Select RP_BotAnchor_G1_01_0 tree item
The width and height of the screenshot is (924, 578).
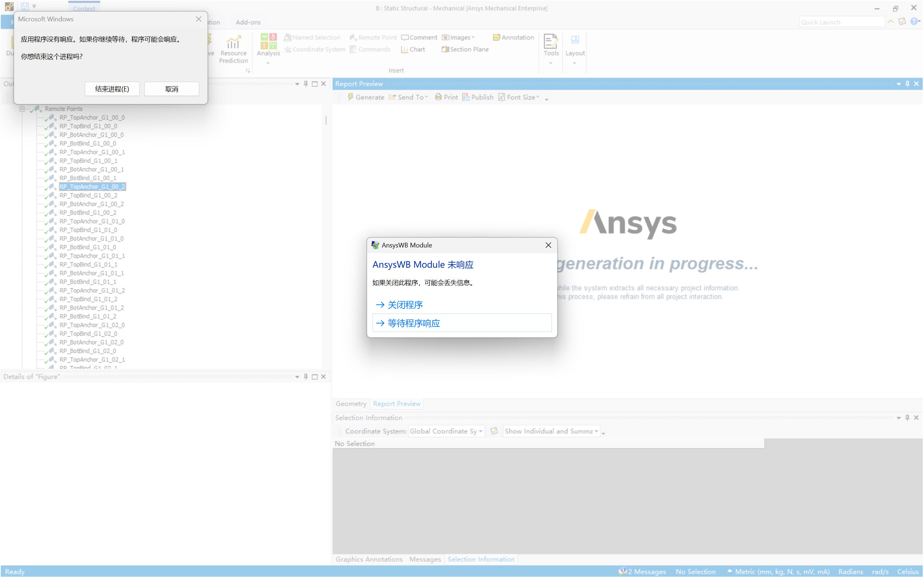coord(92,238)
